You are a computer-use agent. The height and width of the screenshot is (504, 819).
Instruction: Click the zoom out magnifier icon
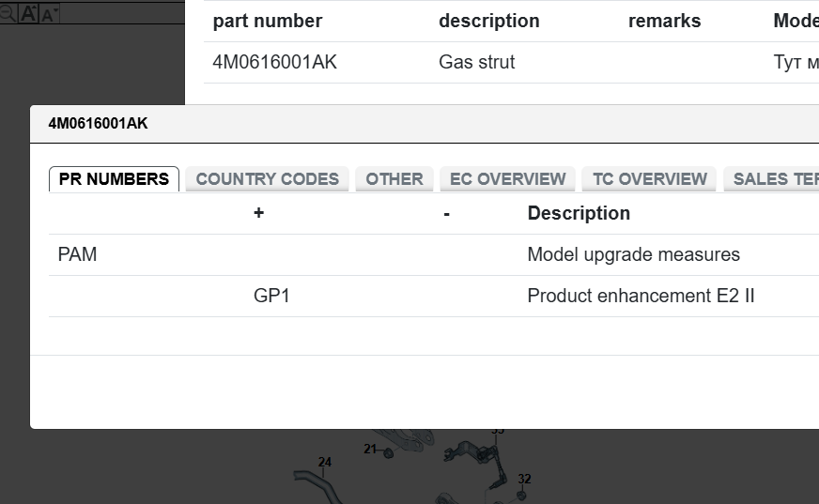(7, 13)
